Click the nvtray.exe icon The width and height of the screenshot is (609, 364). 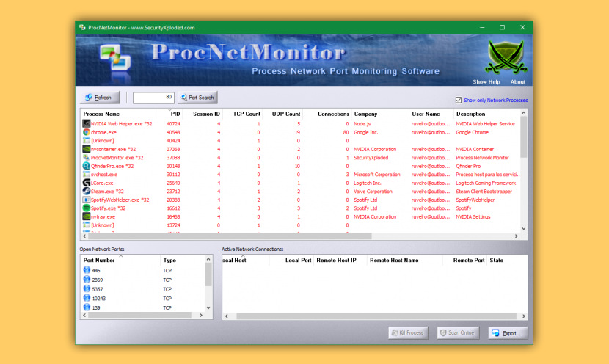coord(87,216)
